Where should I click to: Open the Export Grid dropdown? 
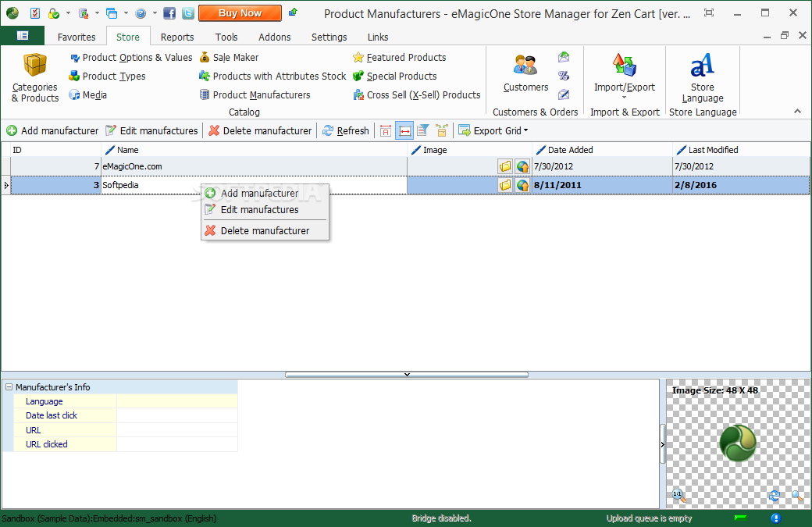493,130
